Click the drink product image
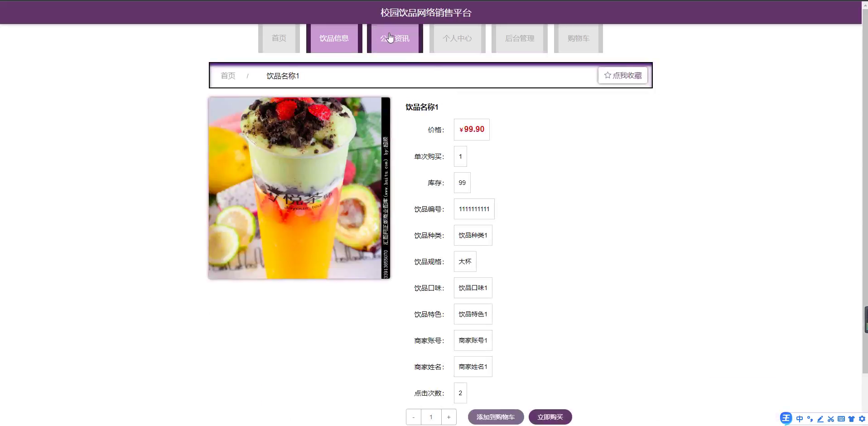Image resolution: width=868 pixels, height=426 pixels. click(x=299, y=188)
